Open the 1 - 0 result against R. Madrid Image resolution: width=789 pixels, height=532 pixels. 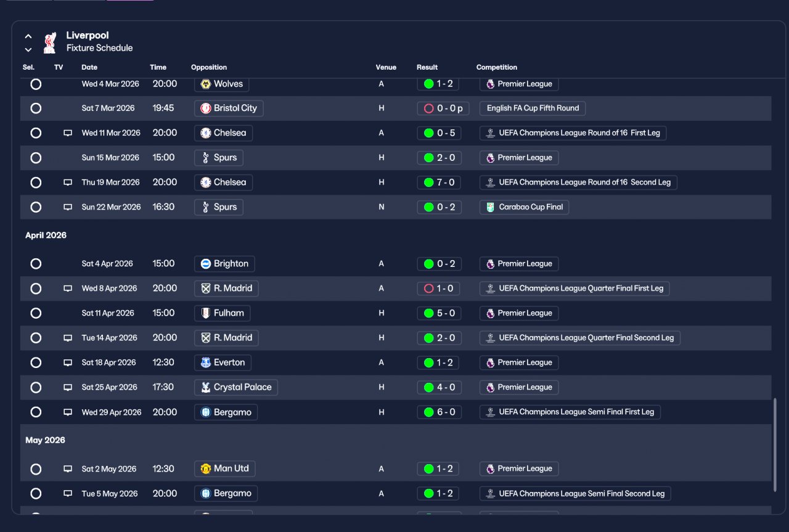pyautogui.click(x=439, y=289)
